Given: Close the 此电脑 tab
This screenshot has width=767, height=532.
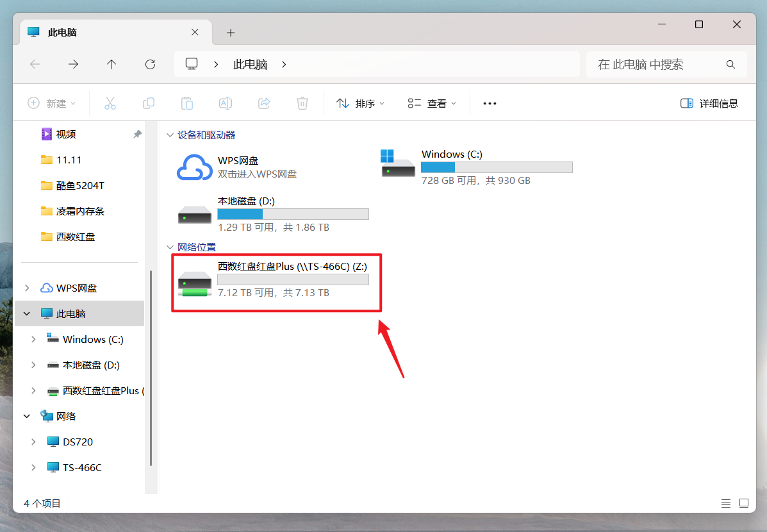Looking at the screenshot, I should pyautogui.click(x=195, y=32).
